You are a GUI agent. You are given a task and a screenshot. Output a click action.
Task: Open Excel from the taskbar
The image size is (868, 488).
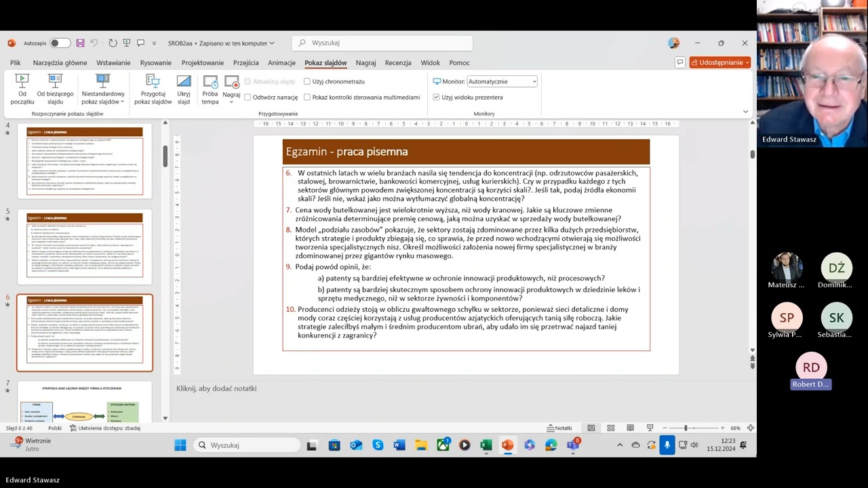coord(486,445)
